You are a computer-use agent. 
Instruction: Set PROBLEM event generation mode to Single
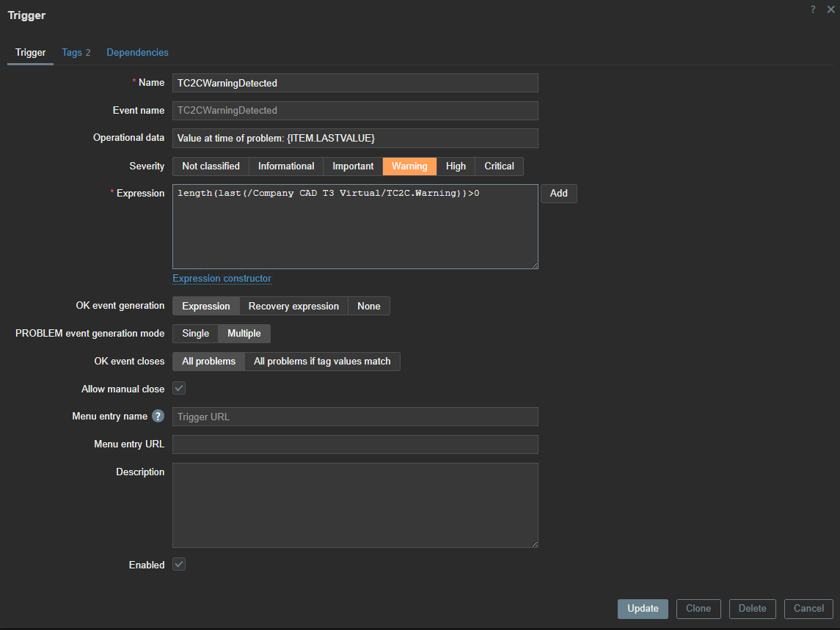point(195,334)
